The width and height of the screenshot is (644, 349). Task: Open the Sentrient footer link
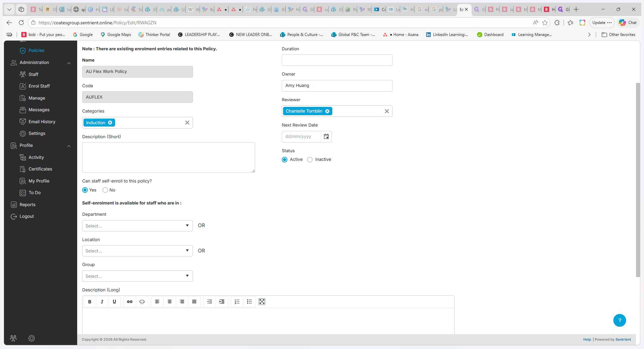pos(623,340)
